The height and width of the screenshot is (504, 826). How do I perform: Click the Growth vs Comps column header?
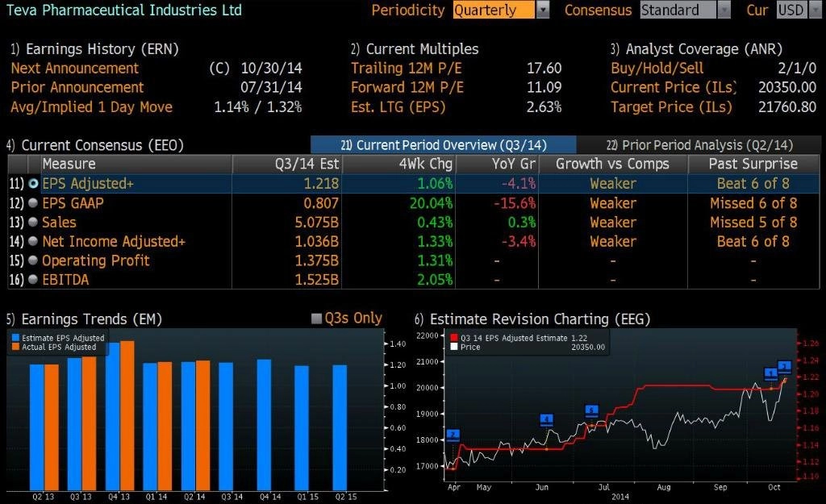(x=613, y=164)
